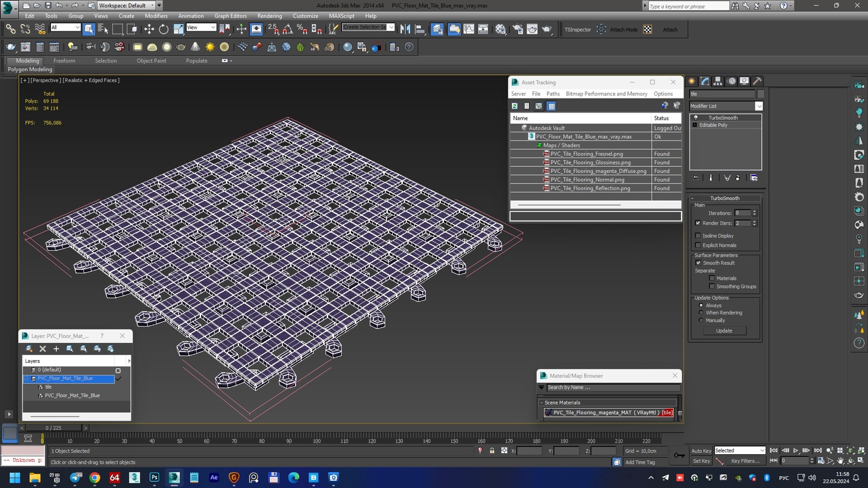This screenshot has height=488, width=868.
Task: Open the Utilities command panel tab
Action: tap(757, 81)
